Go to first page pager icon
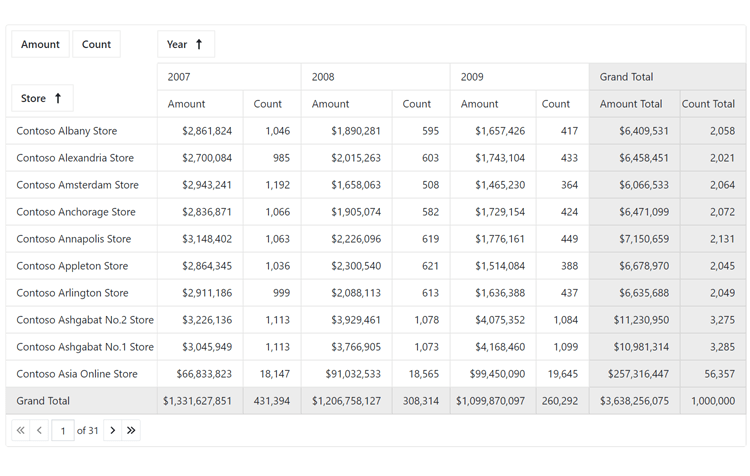Image resolution: width=750 pixels, height=476 pixels. coord(21,430)
